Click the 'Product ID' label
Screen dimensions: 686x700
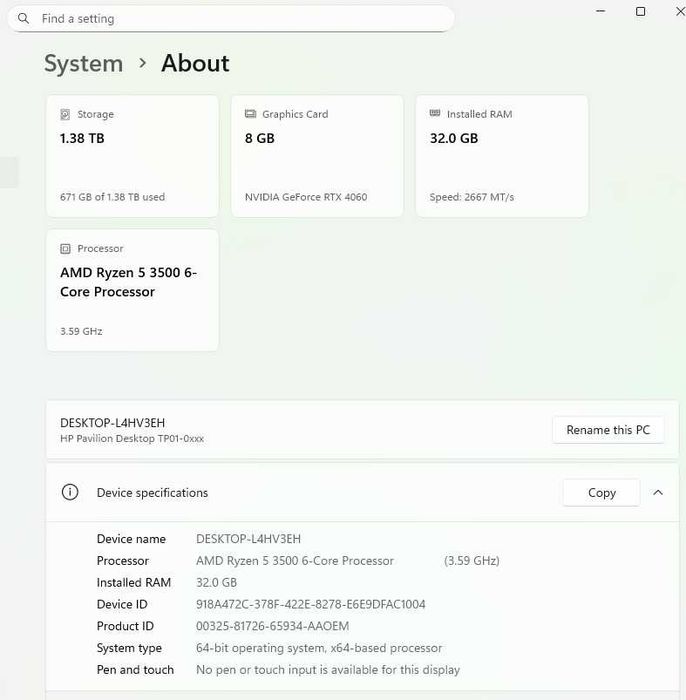(x=125, y=626)
